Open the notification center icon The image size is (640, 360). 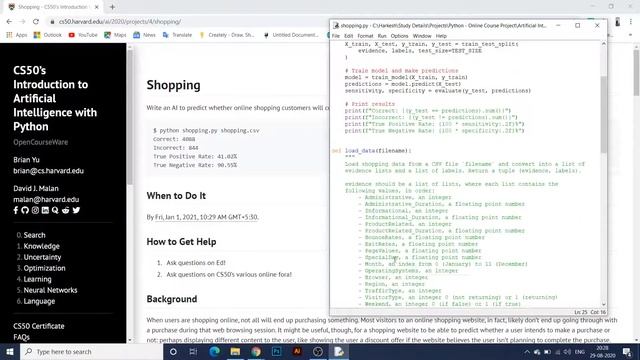627,352
